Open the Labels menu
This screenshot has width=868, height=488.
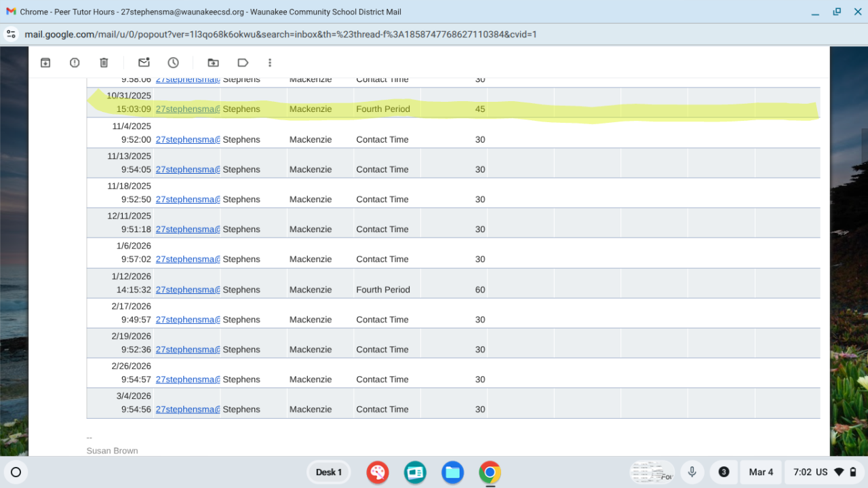pos(243,62)
